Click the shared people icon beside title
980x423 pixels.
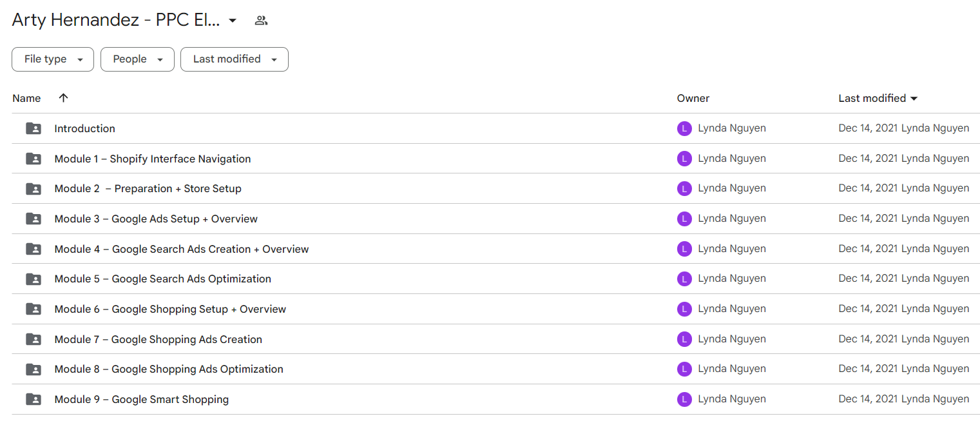tap(261, 21)
